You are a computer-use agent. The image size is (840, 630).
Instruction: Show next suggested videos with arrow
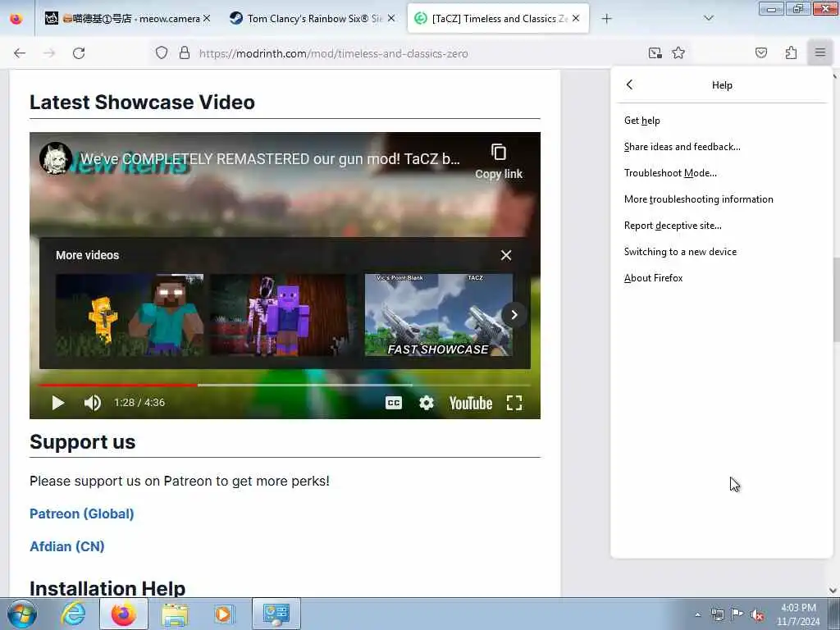click(514, 314)
